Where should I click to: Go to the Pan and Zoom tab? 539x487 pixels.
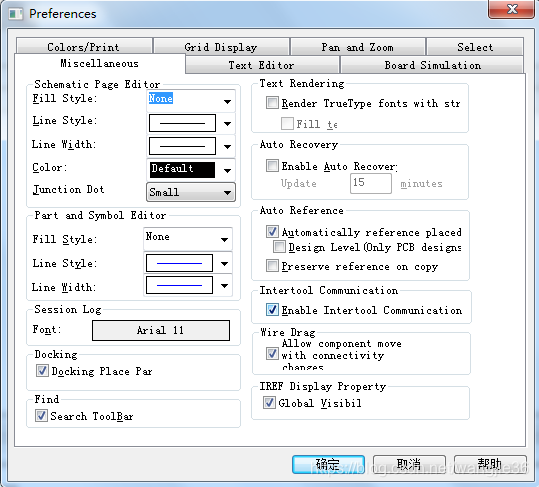(x=358, y=47)
